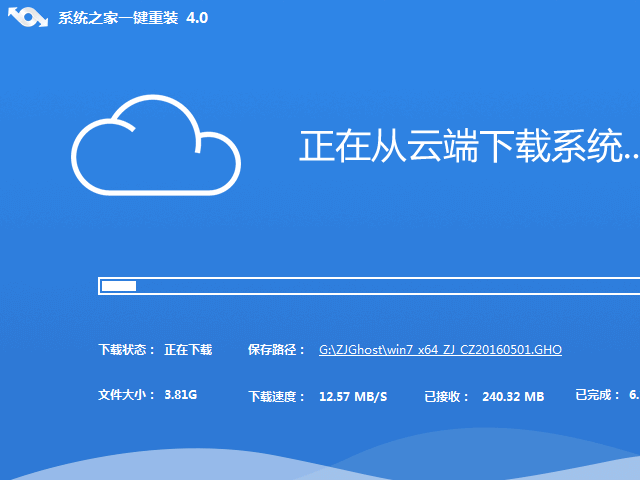Click the 240.32 MB received value
The height and width of the screenshot is (480, 640).
pos(513,397)
